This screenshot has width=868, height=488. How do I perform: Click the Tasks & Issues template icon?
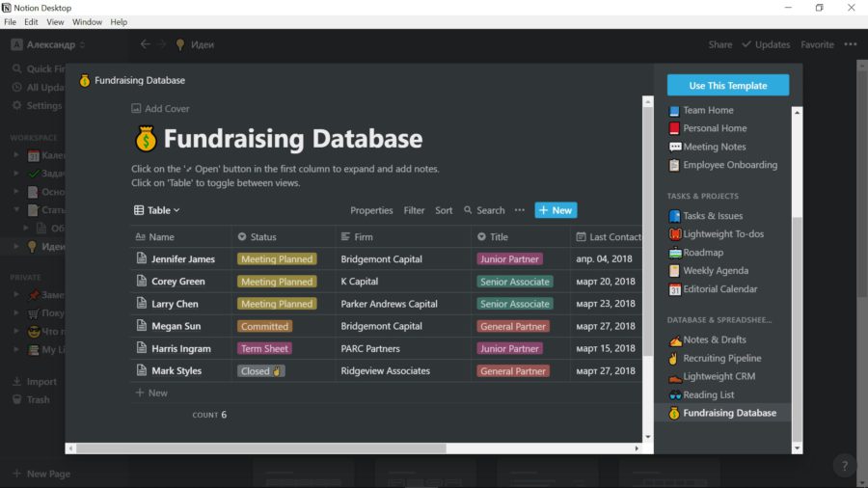pos(674,216)
